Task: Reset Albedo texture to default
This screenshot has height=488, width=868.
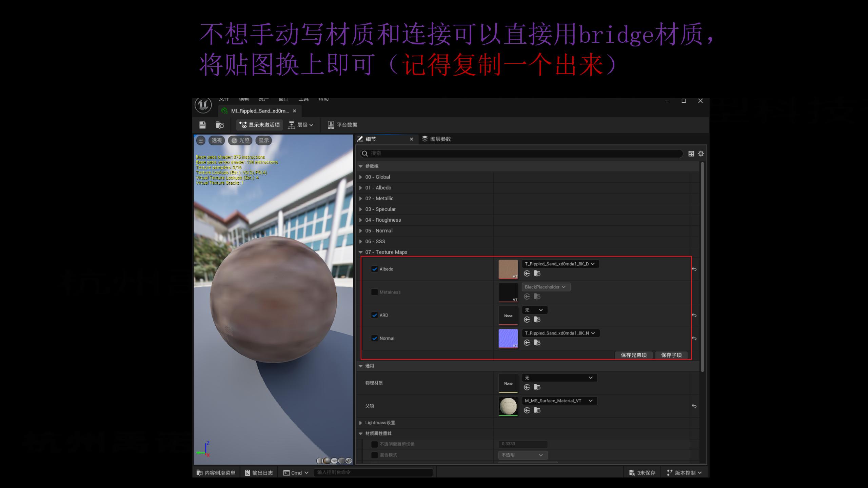Action: [x=694, y=269]
